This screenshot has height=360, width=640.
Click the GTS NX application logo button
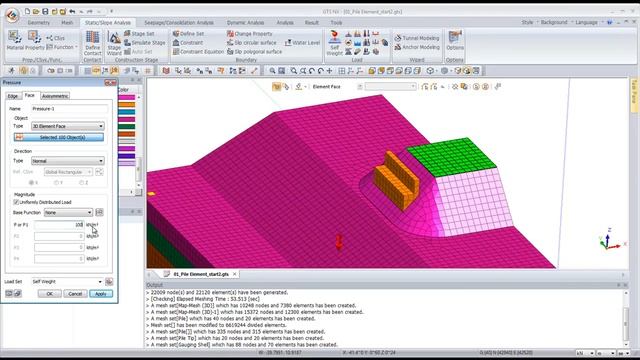click(12, 15)
